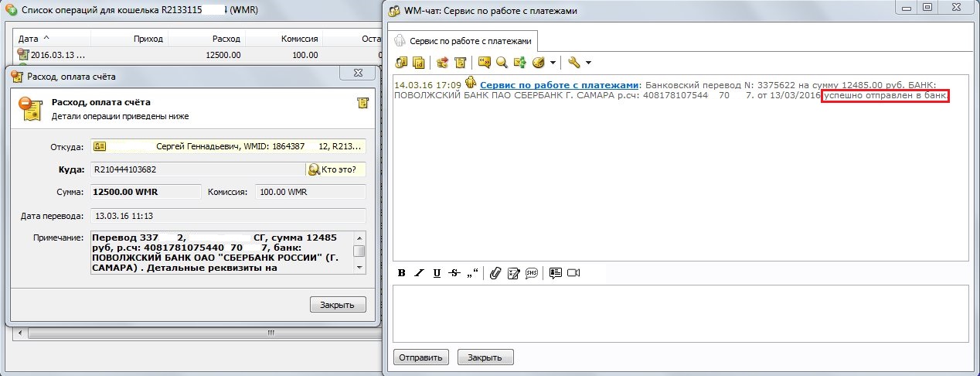
Task: Maximize the WM-chat window
Action: point(927,6)
